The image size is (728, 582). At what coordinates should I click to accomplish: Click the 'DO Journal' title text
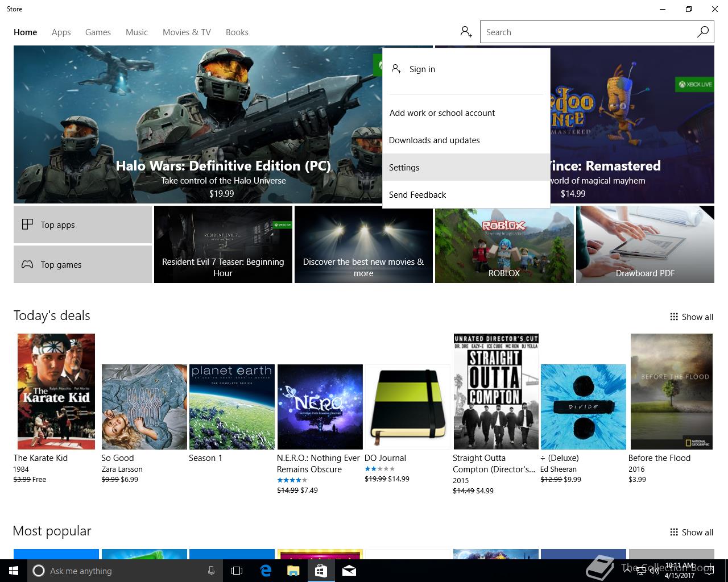pos(385,458)
